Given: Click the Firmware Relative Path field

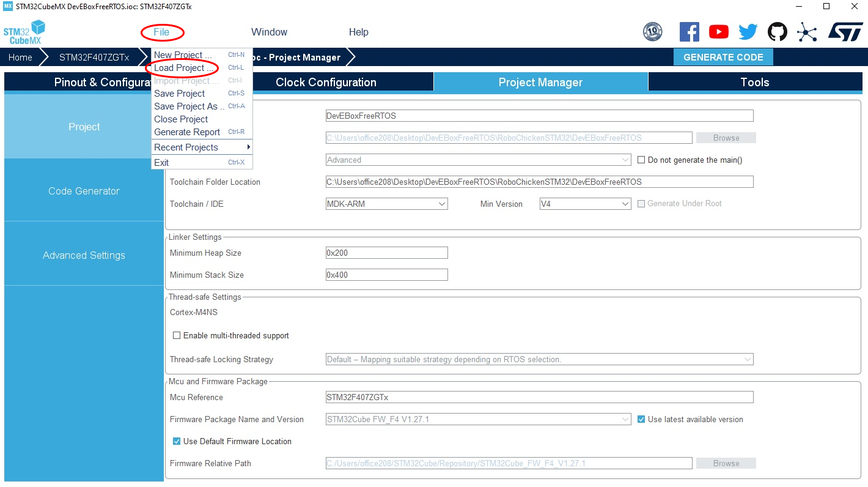Looking at the screenshot, I should click(x=509, y=463).
